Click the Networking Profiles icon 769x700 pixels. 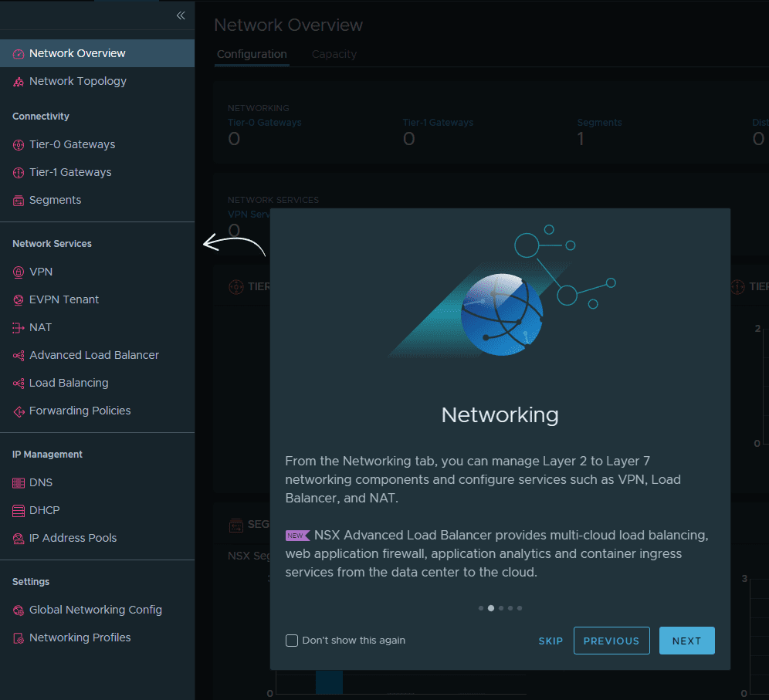coord(19,638)
